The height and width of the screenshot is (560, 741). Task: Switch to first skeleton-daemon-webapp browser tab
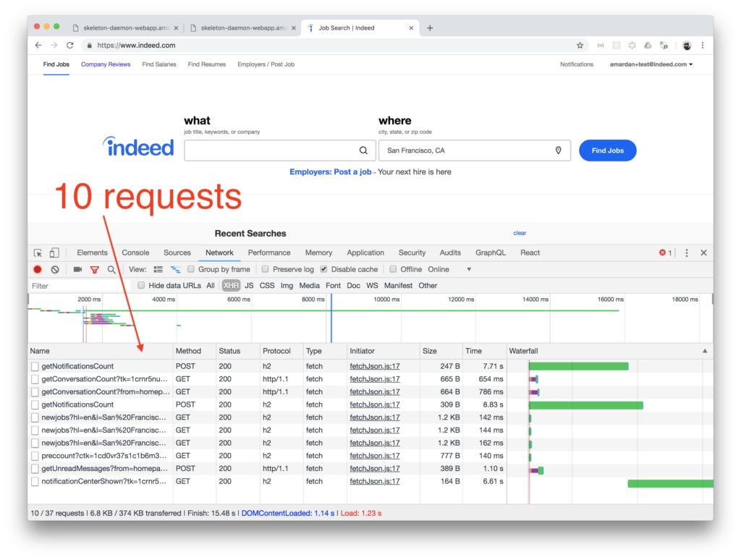click(125, 28)
